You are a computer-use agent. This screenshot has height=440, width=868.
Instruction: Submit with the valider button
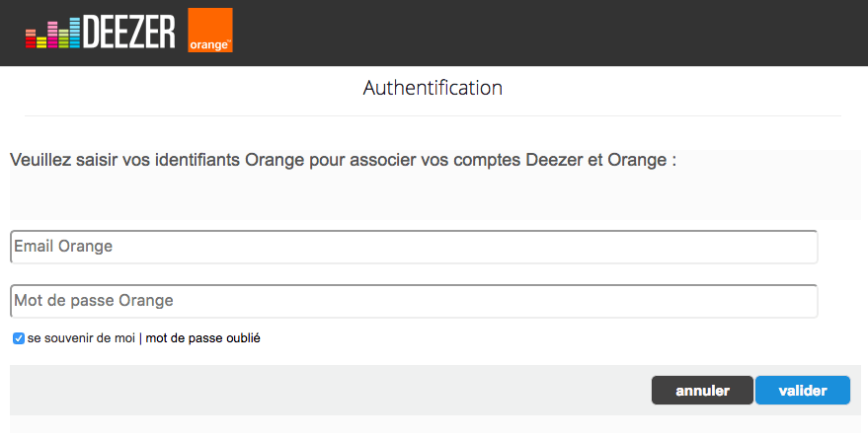pyautogui.click(x=803, y=391)
